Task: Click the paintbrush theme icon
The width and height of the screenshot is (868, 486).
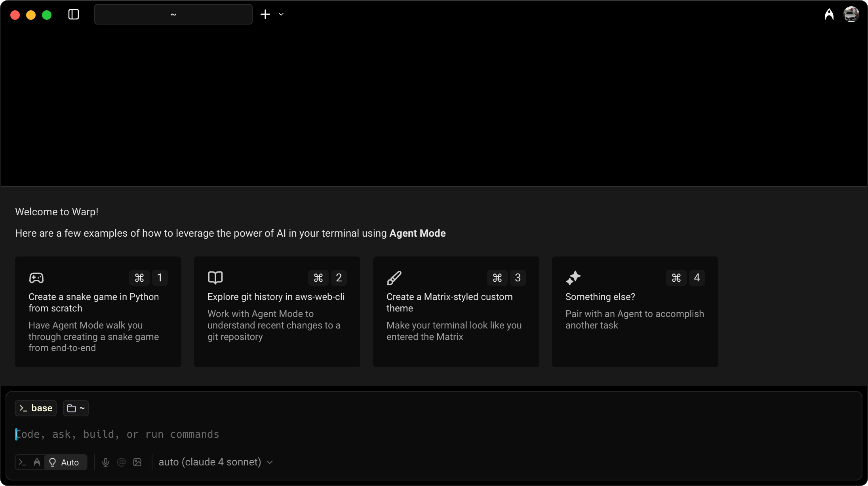Action: [394, 278]
